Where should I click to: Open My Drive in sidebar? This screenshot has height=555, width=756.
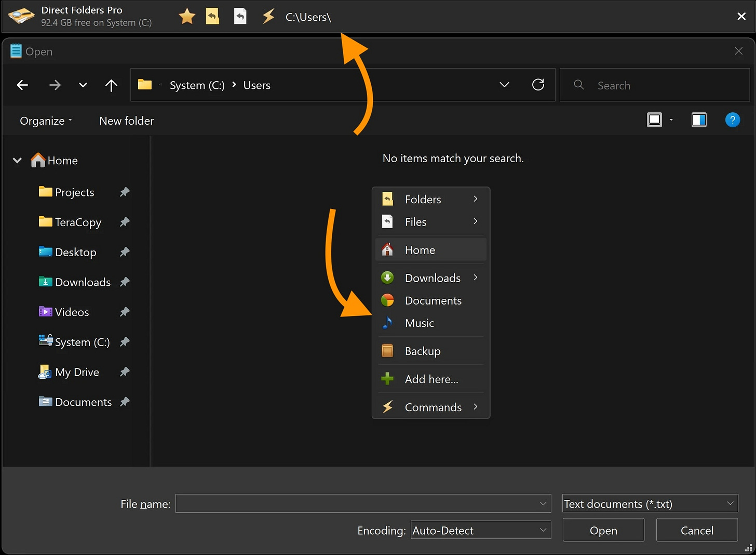click(69, 372)
